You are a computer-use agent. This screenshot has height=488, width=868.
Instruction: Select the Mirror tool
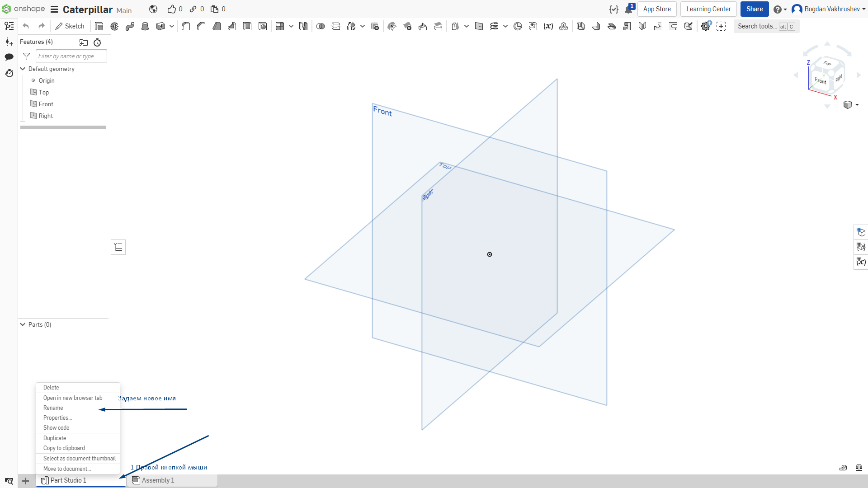[x=303, y=26]
